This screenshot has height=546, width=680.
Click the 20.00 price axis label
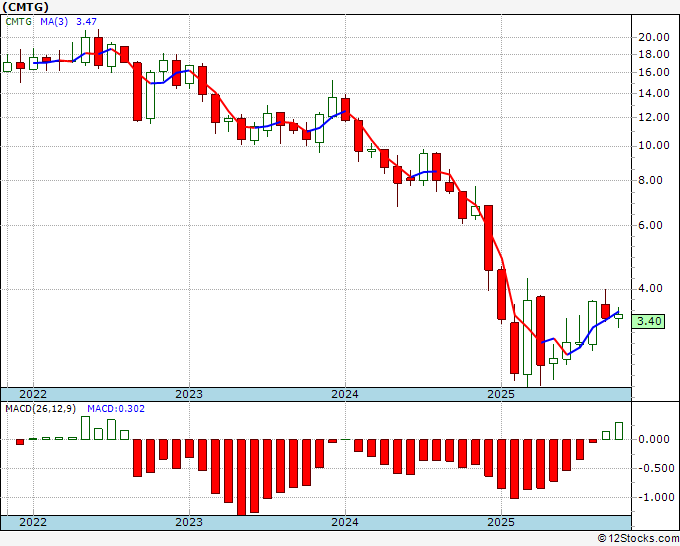[x=654, y=37]
